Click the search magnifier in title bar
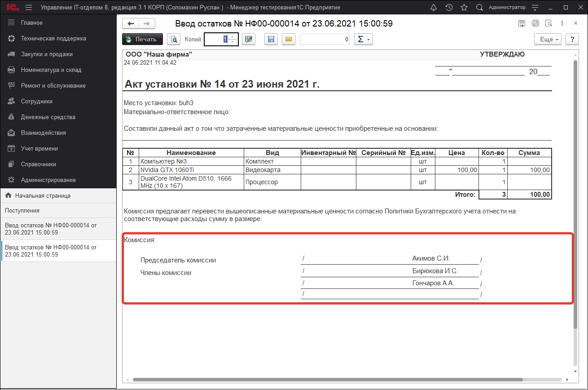This screenshot has height=390, width=588. [x=479, y=8]
